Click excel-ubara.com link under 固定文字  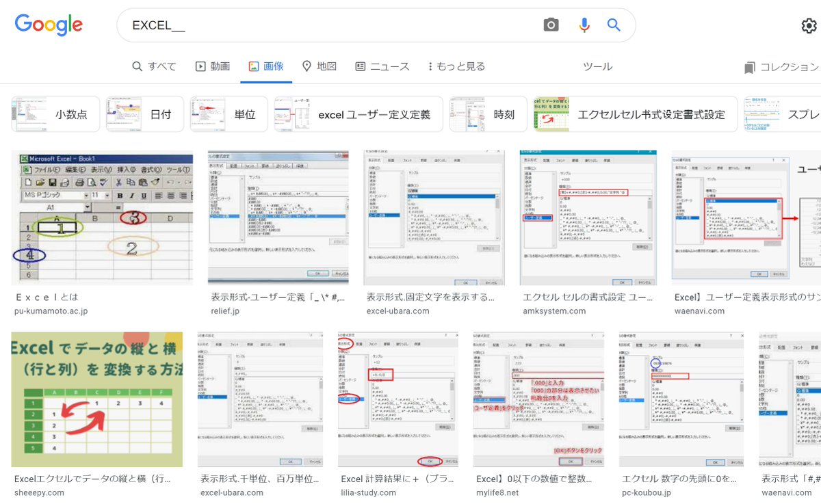pos(398,311)
